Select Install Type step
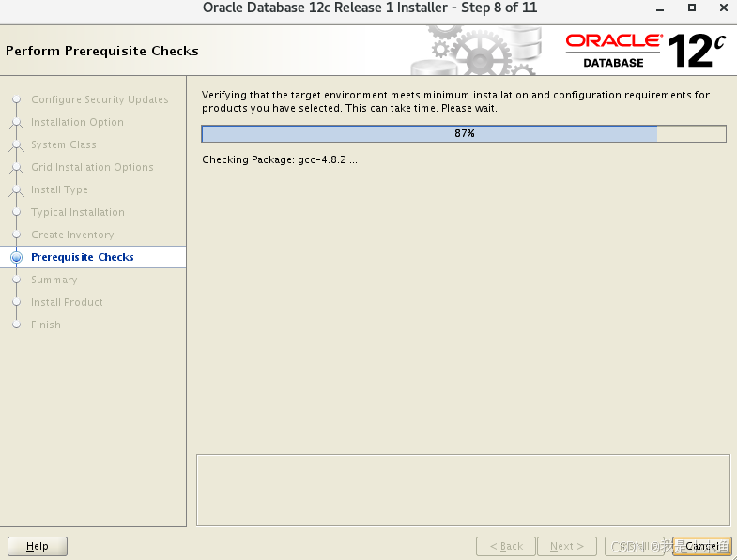Image resolution: width=737 pixels, height=560 pixels. pos(59,189)
